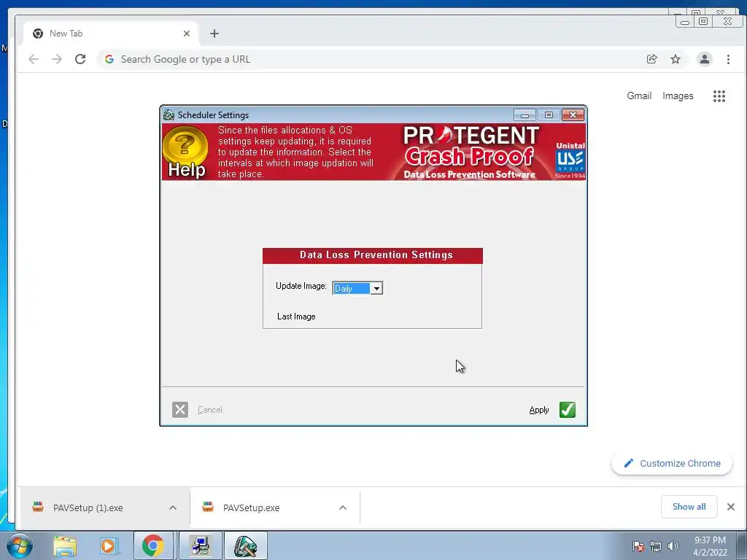747x560 pixels.
Task: Click the Action Center flag tray icon
Action: pyautogui.click(x=638, y=546)
